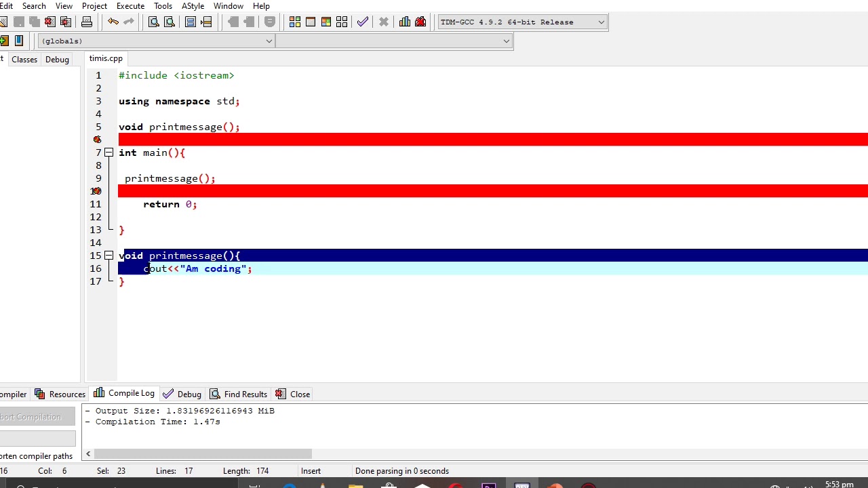The height and width of the screenshot is (488, 868).
Task: Click the "Insert" status bar entry
Action: pos(311,471)
